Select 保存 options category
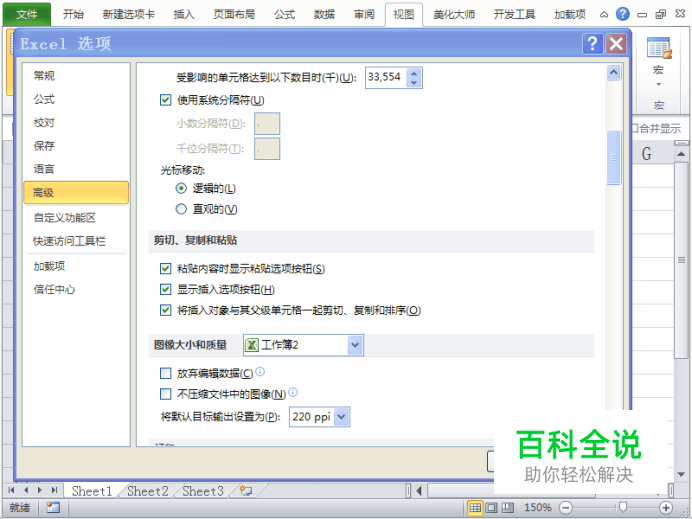This screenshot has width=692, height=519. [x=76, y=146]
